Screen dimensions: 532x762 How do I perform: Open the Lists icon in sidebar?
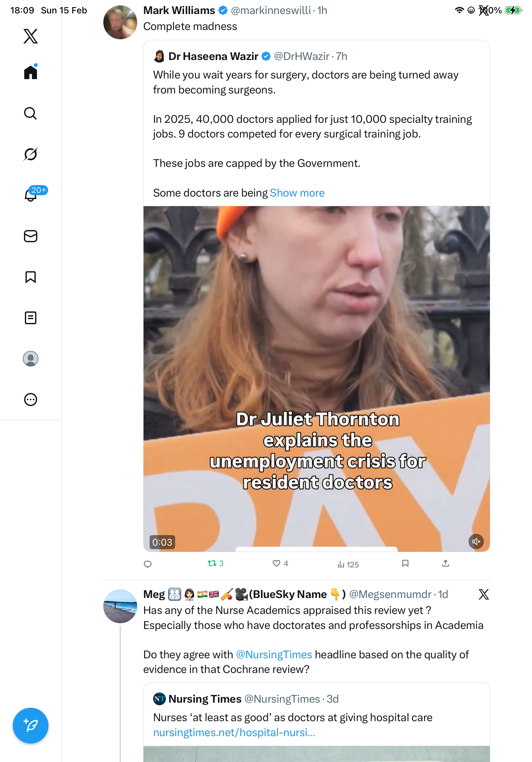31,317
